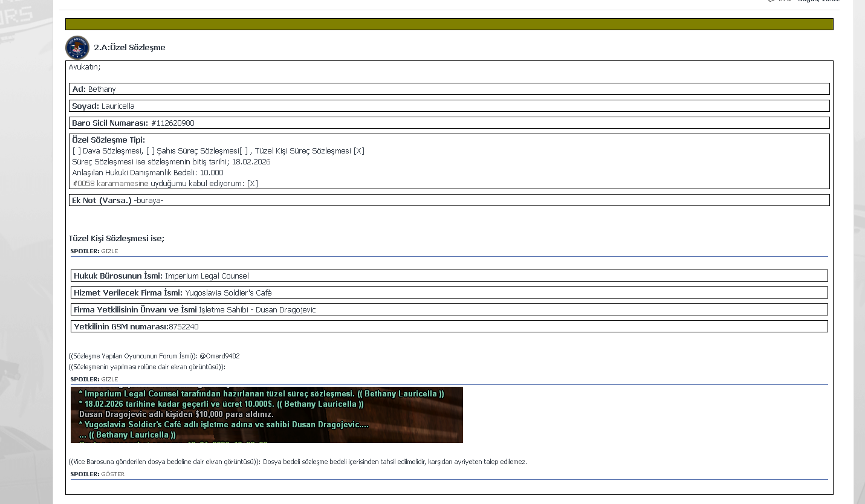865x504 pixels.
Task: Open the #0058 kararnamesine link
Action: click(x=110, y=184)
